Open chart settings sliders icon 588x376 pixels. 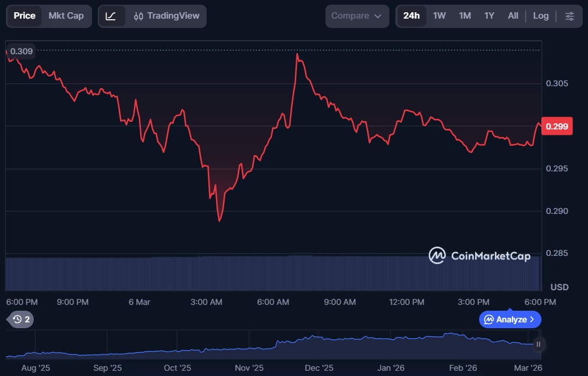point(569,16)
